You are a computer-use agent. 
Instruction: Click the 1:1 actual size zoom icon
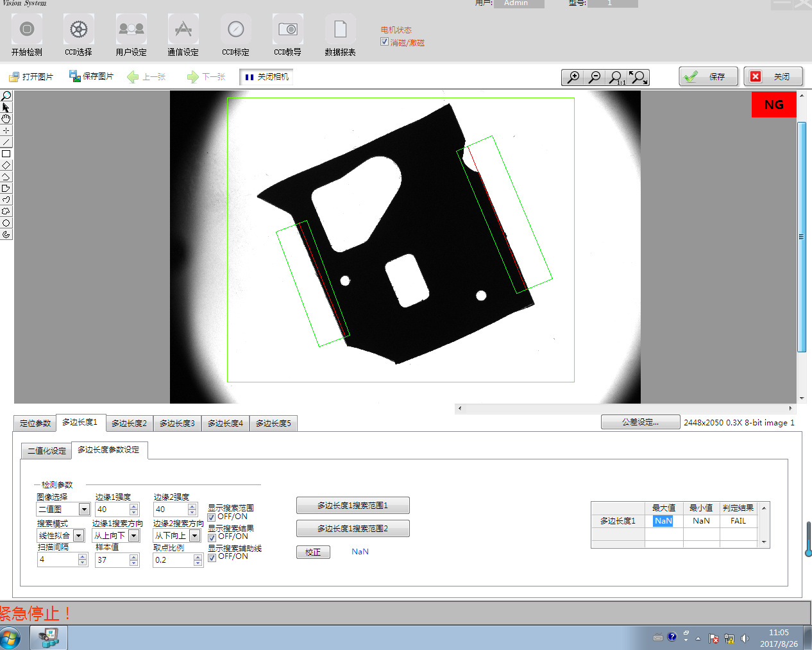(616, 78)
